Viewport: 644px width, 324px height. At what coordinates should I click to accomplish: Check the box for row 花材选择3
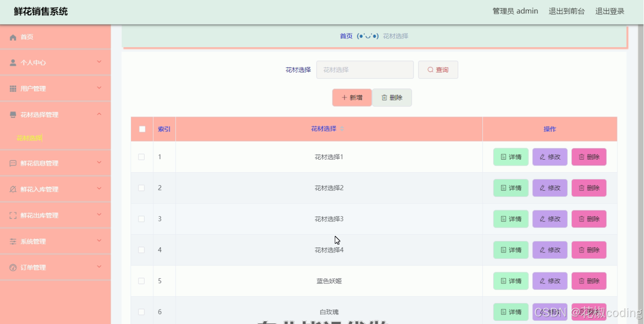pos(142,219)
